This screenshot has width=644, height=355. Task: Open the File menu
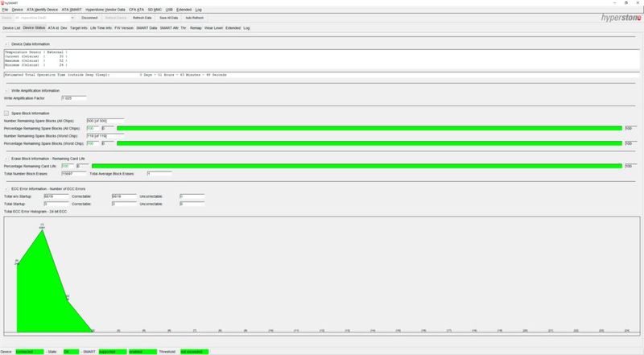5,10
